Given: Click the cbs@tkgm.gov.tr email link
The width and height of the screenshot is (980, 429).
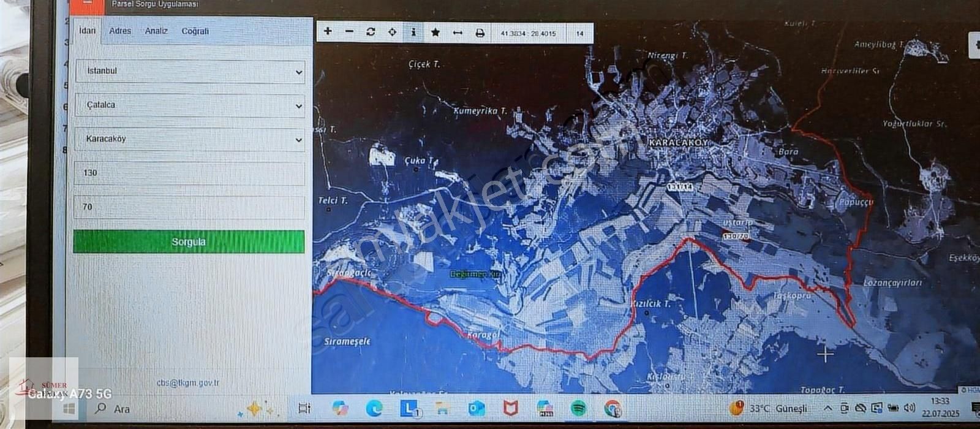Looking at the screenshot, I should (x=188, y=383).
